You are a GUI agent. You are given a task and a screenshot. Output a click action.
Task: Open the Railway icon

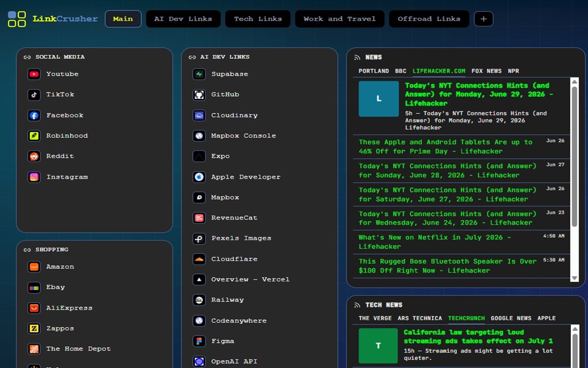click(x=199, y=300)
